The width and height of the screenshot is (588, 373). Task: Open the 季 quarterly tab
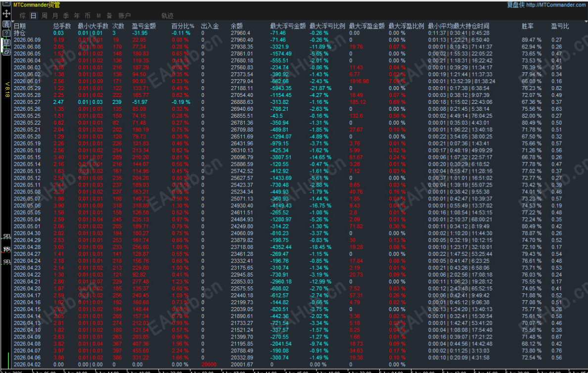pos(66,15)
